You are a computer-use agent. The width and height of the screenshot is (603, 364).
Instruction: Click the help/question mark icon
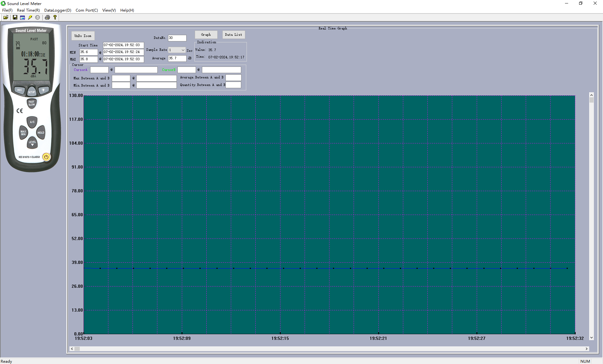click(x=55, y=17)
